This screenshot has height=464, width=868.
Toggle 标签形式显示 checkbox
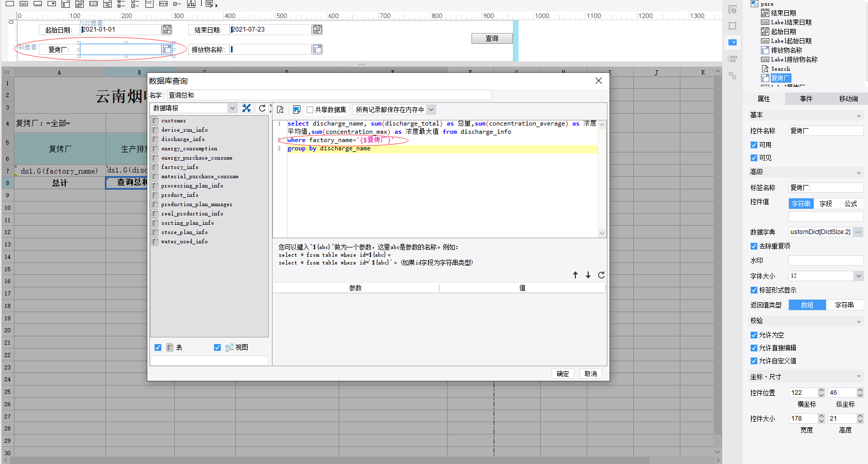click(x=754, y=290)
